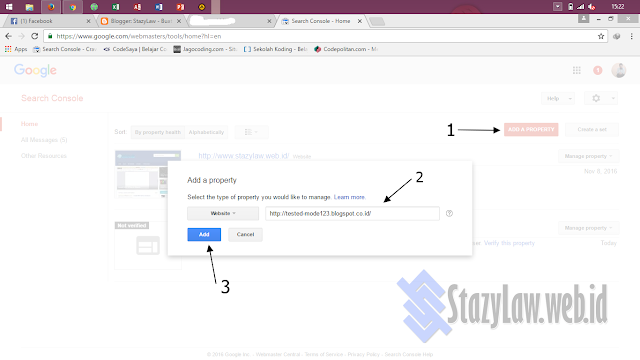The width and height of the screenshot is (640, 360).
Task: Click the help question mark icon
Action: (x=449, y=213)
